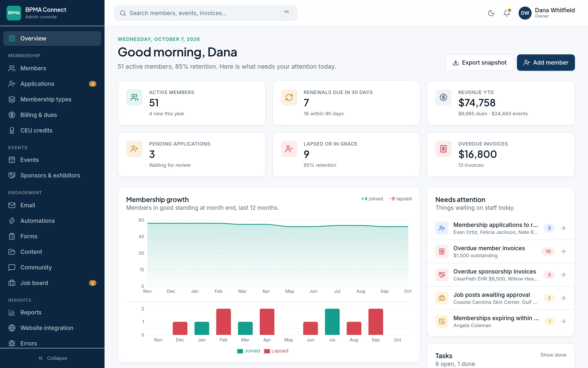Click arrow beside Overdue sponsorship invoices

[x=563, y=275]
